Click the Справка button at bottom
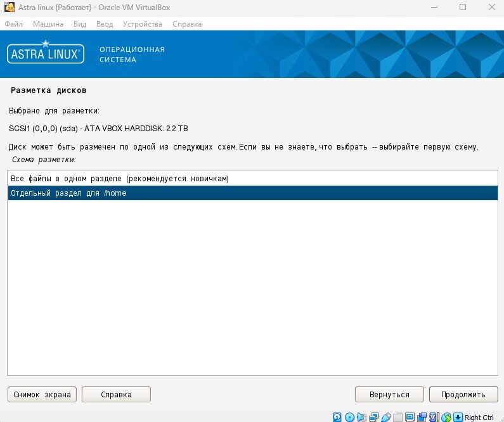Screen dimensions: 504x422 (x=117, y=394)
